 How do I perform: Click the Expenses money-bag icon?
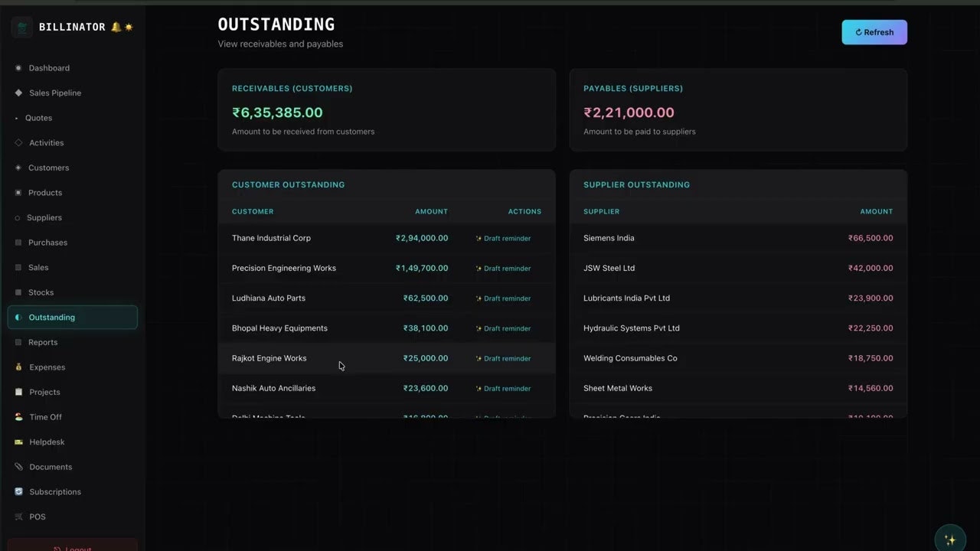[x=17, y=367]
